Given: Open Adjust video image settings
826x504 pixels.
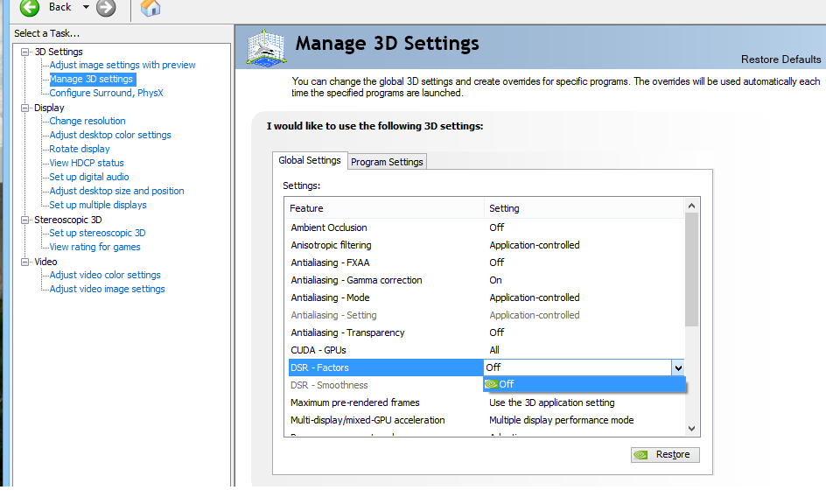Looking at the screenshot, I should (107, 289).
